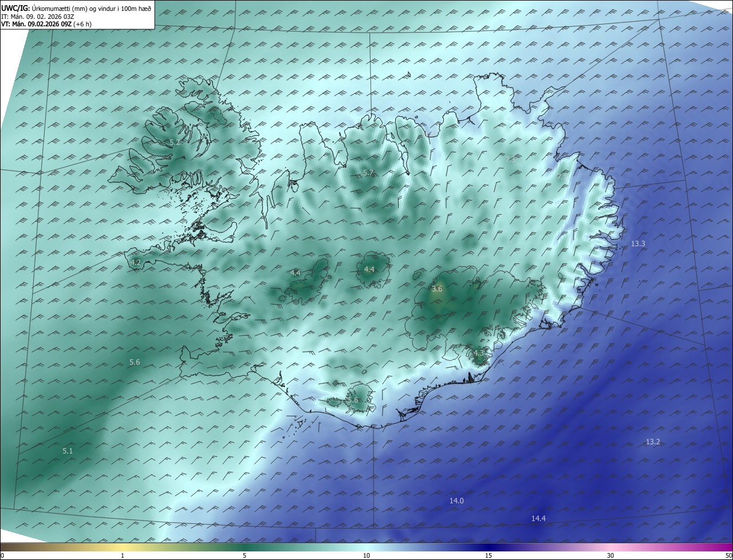Screen dimensions: 733x560
Task: Click the 5.6 value over the sea off Reykjanes
Action: click(x=135, y=362)
